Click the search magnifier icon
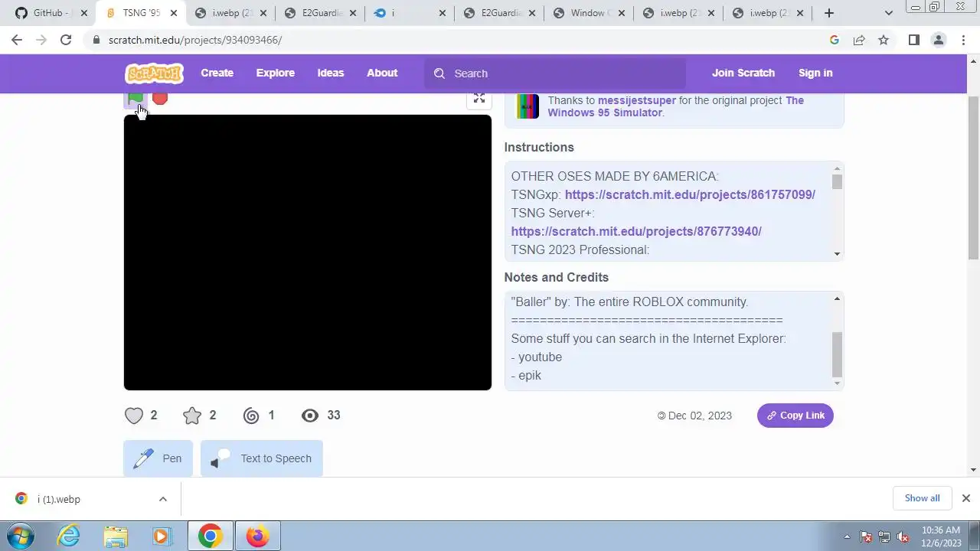The image size is (980, 551). [x=439, y=73]
